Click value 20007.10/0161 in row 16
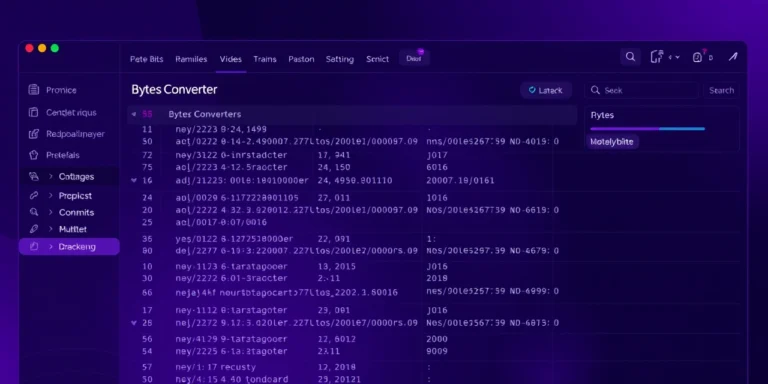 [x=460, y=180]
